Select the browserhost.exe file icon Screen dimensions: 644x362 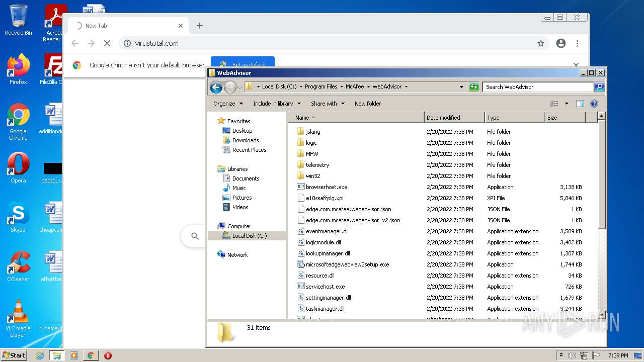301,187
